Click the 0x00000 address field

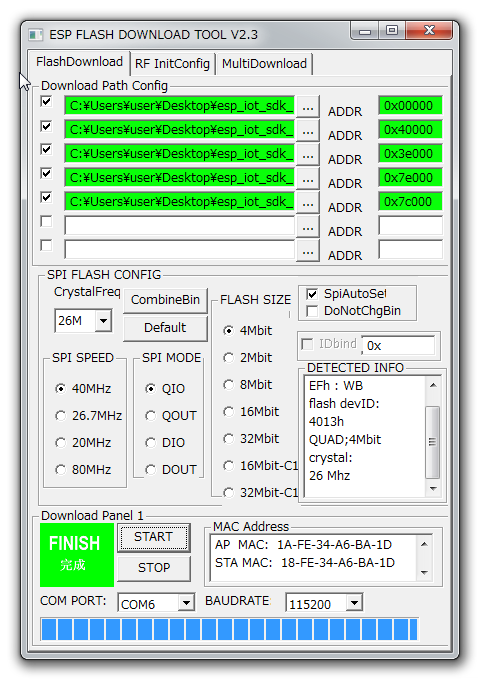tap(410, 106)
